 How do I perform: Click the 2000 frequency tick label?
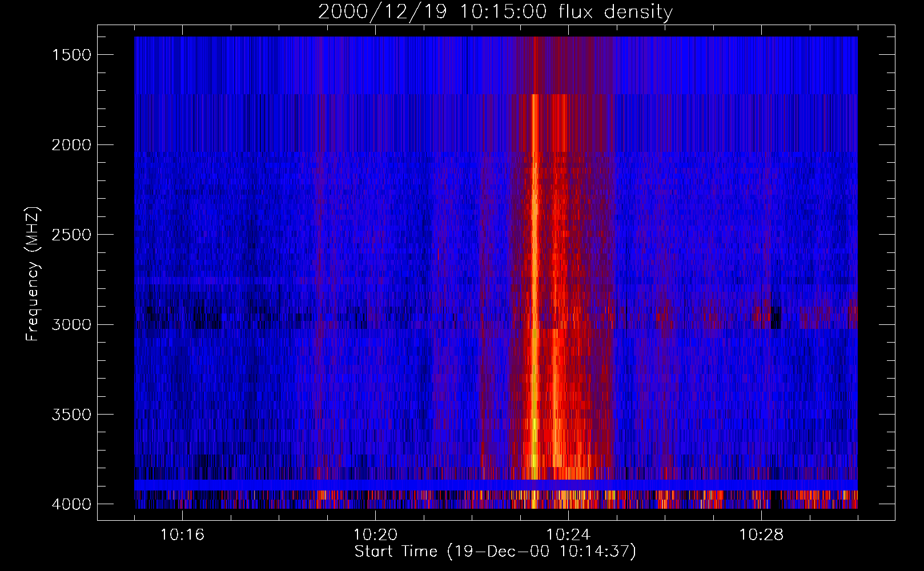[x=71, y=145]
